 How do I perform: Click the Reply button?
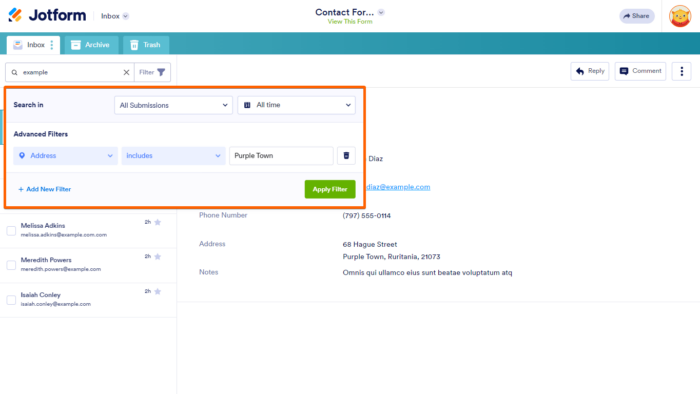pyautogui.click(x=590, y=71)
